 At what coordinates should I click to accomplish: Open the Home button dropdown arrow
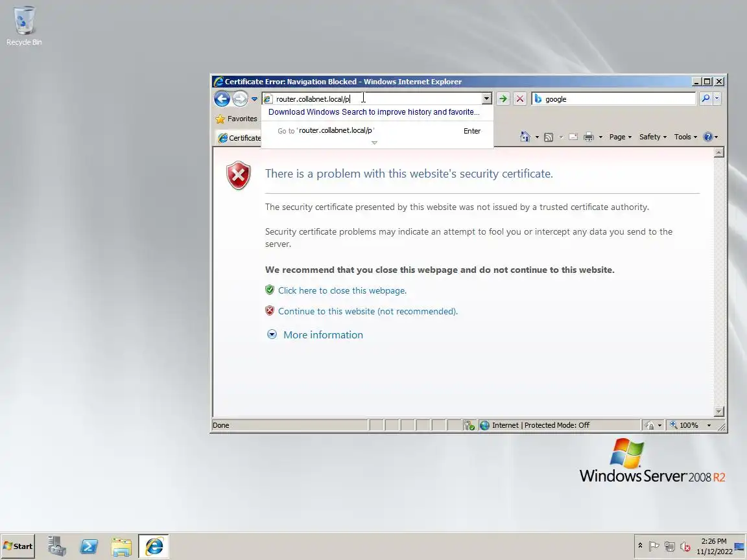tap(537, 137)
